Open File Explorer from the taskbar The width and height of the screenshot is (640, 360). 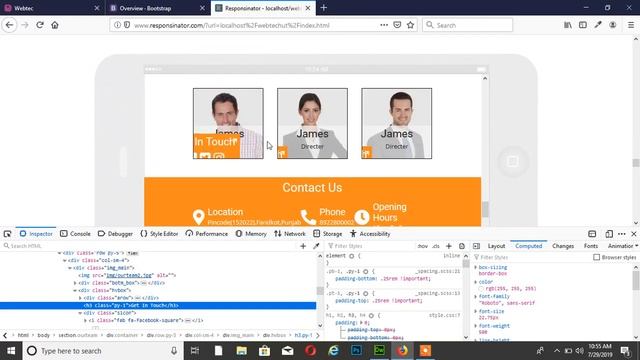[x=241, y=351]
